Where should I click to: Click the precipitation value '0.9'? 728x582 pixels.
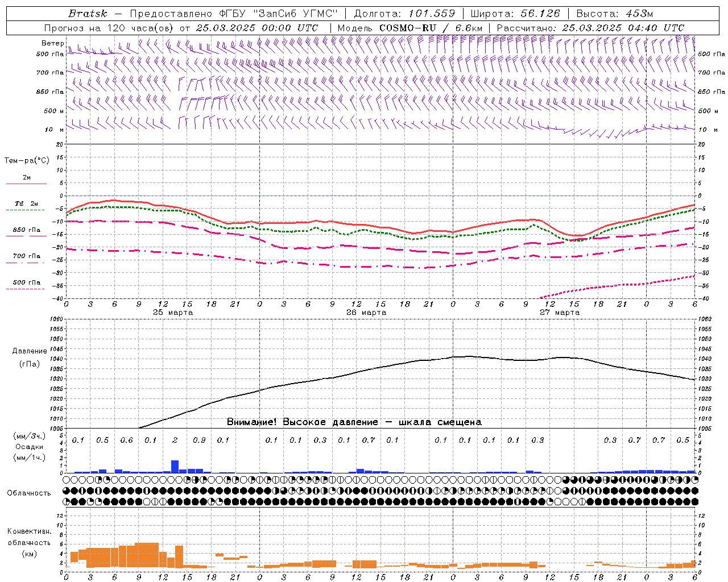pyautogui.click(x=199, y=440)
